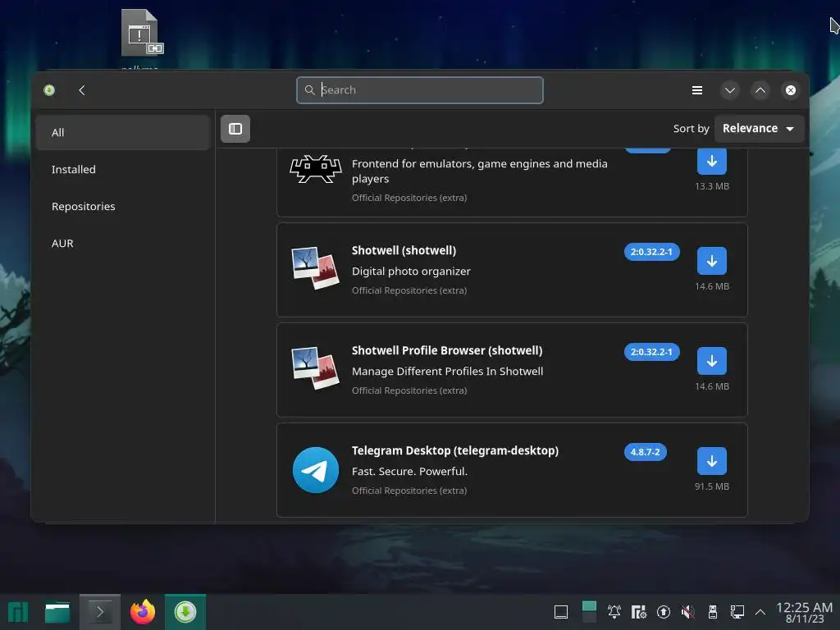The height and width of the screenshot is (630, 840).
Task: Focus the Search input field
Action: coord(419,90)
